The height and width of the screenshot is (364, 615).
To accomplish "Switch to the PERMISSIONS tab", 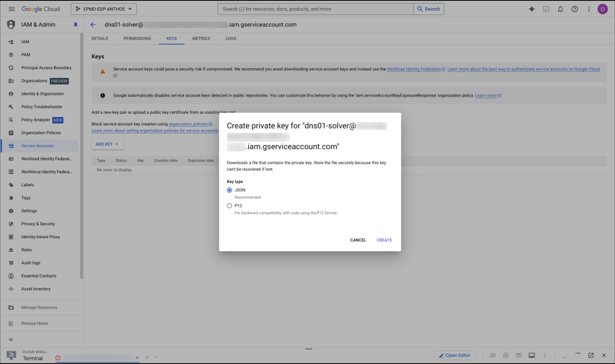I will pos(137,38).
